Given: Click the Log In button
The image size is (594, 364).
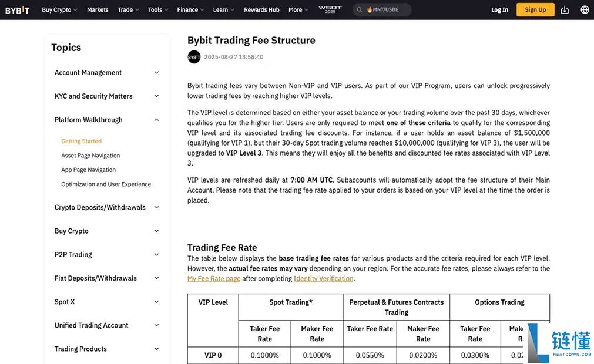Looking at the screenshot, I should 499,10.
